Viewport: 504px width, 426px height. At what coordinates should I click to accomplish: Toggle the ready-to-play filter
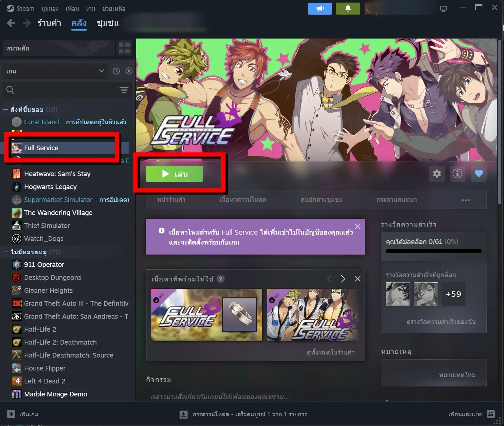pyautogui.click(x=129, y=71)
